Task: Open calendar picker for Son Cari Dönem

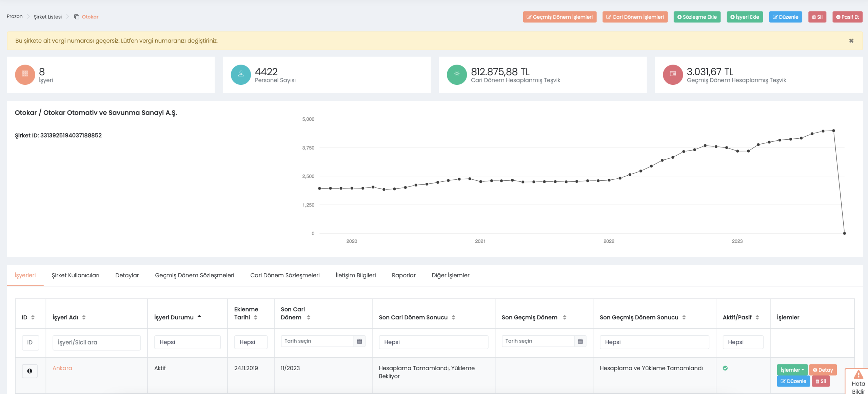Action: [x=359, y=341]
